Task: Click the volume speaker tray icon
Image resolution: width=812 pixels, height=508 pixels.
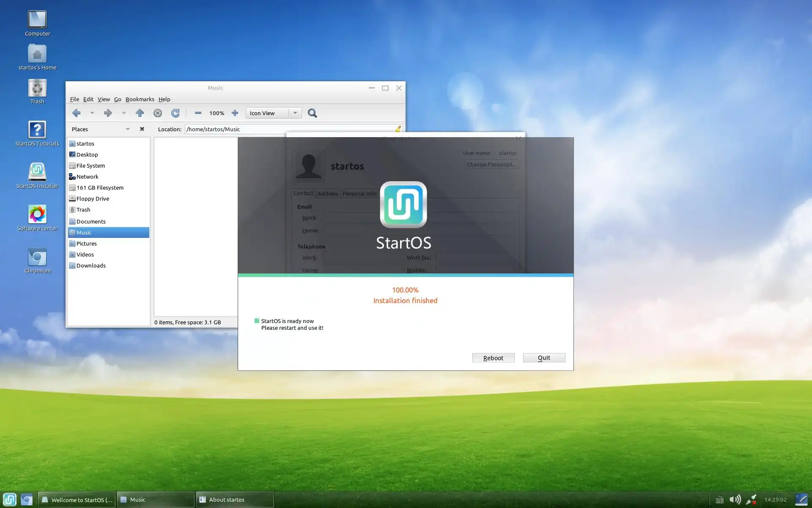Action: click(x=735, y=500)
